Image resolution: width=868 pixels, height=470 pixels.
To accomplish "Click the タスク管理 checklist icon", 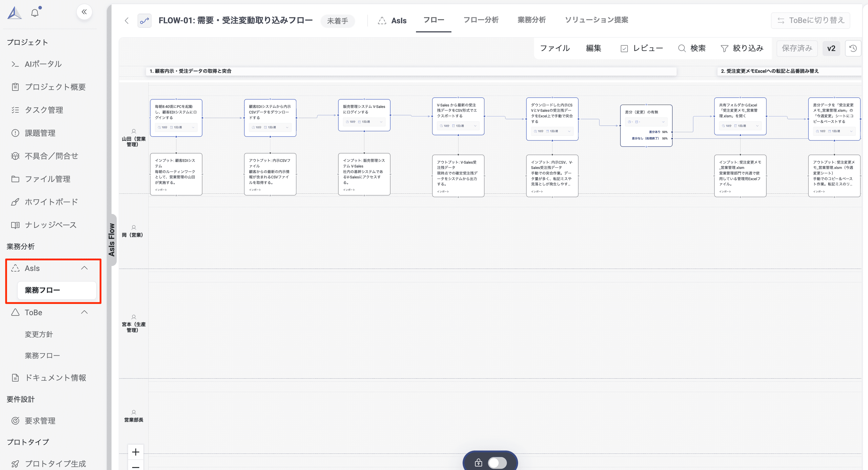I will point(15,110).
